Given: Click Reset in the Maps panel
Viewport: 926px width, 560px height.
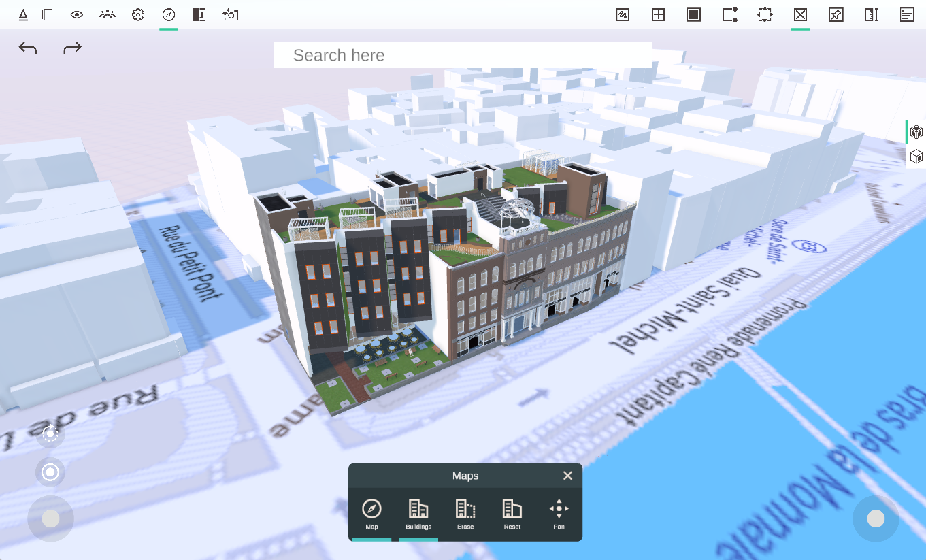Looking at the screenshot, I should click(x=512, y=514).
